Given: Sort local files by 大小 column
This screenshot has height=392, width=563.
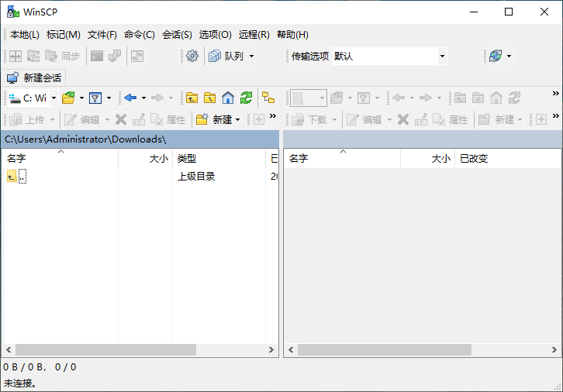Looking at the screenshot, I should point(146,159).
